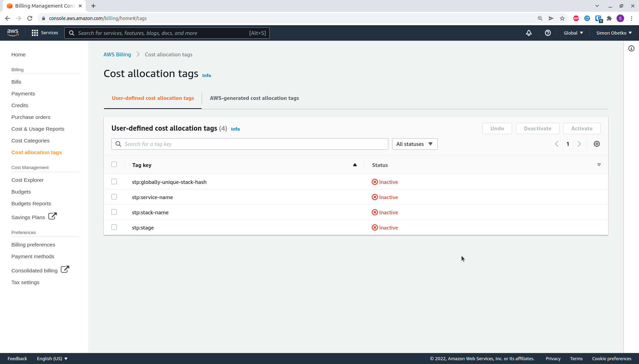The height and width of the screenshot is (364, 639).
Task: Click the Deactivate button
Action: pos(537,128)
